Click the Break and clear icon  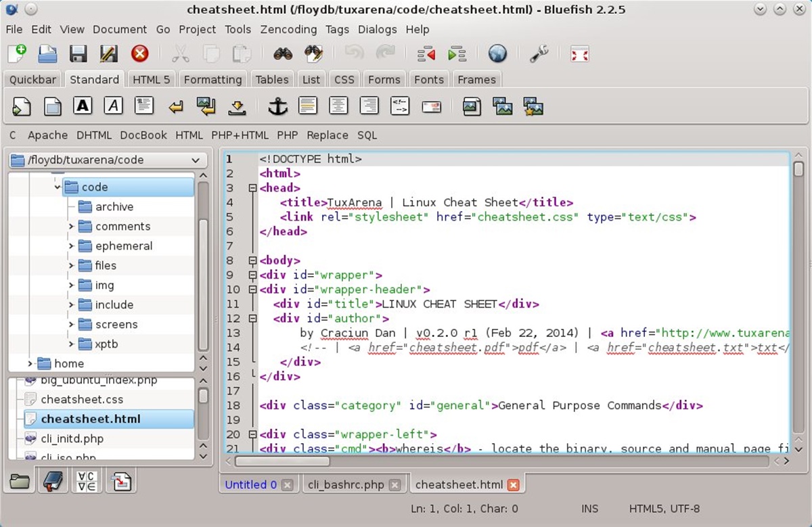[x=206, y=106]
